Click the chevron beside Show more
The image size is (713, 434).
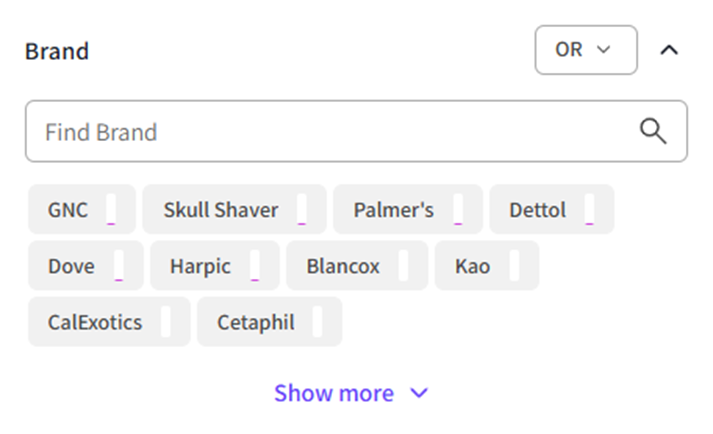419,393
